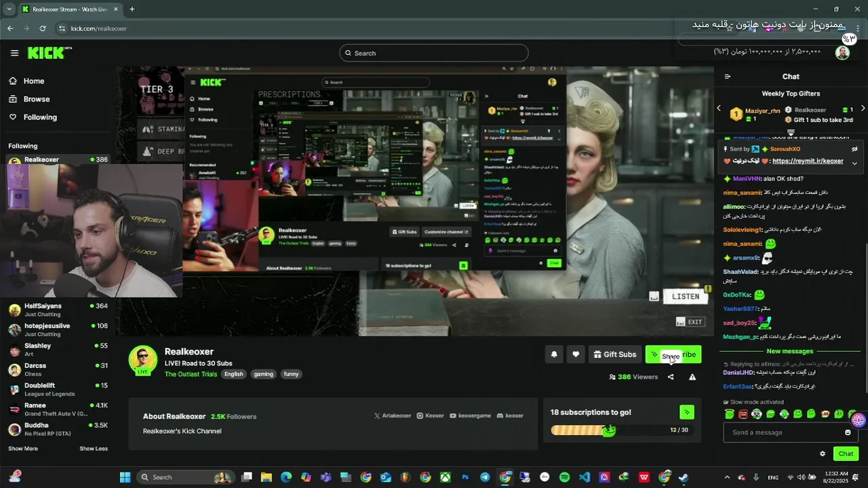Image resolution: width=868 pixels, height=488 pixels.
Task: Click the green Chat send button
Action: [x=846, y=454]
